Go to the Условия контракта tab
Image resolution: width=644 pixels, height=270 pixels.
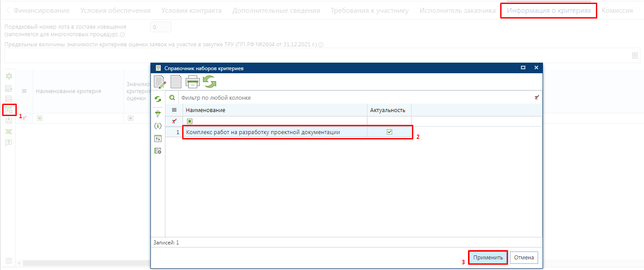tap(191, 11)
